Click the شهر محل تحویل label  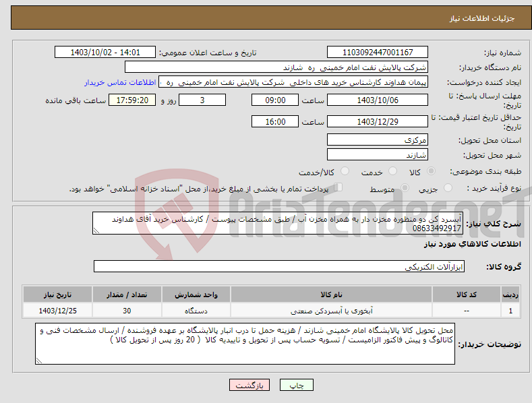coord(492,155)
